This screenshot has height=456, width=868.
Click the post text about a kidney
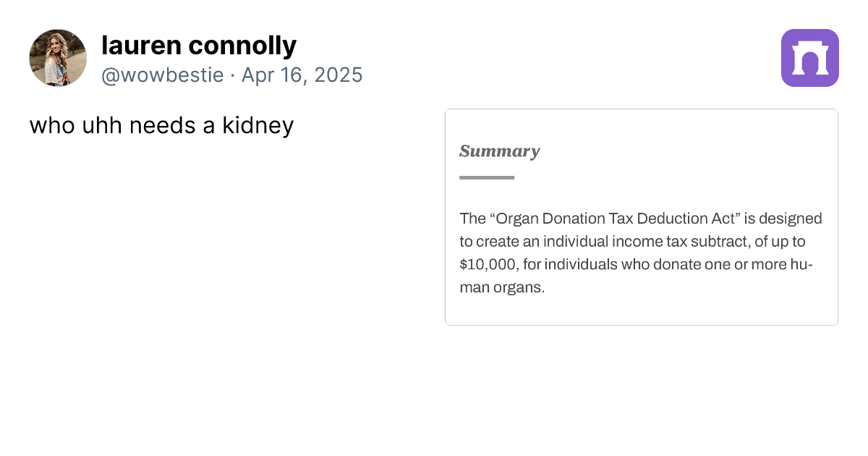tap(161, 126)
